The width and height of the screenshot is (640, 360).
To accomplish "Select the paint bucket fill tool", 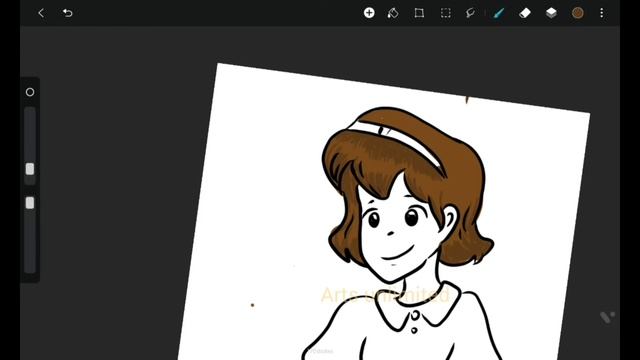I will tap(393, 13).
